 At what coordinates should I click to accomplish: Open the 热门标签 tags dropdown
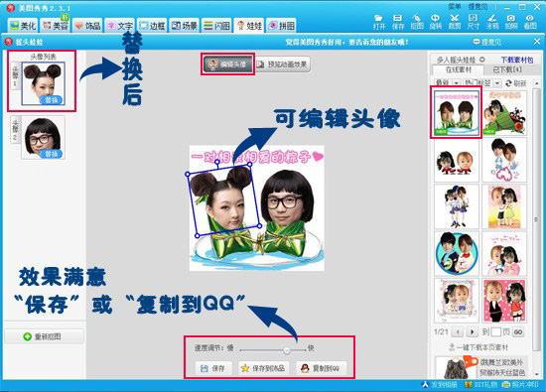pos(497,83)
